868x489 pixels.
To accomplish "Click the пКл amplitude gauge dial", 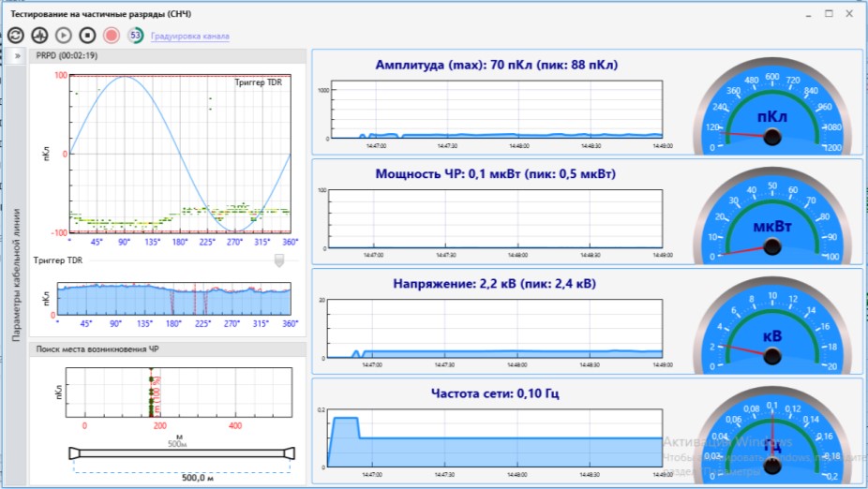I will pos(771,108).
